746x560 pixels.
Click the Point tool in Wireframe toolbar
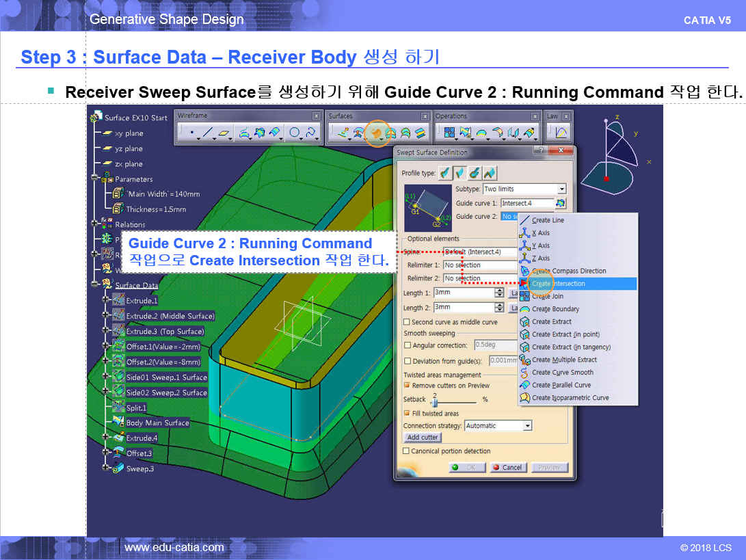[191, 133]
